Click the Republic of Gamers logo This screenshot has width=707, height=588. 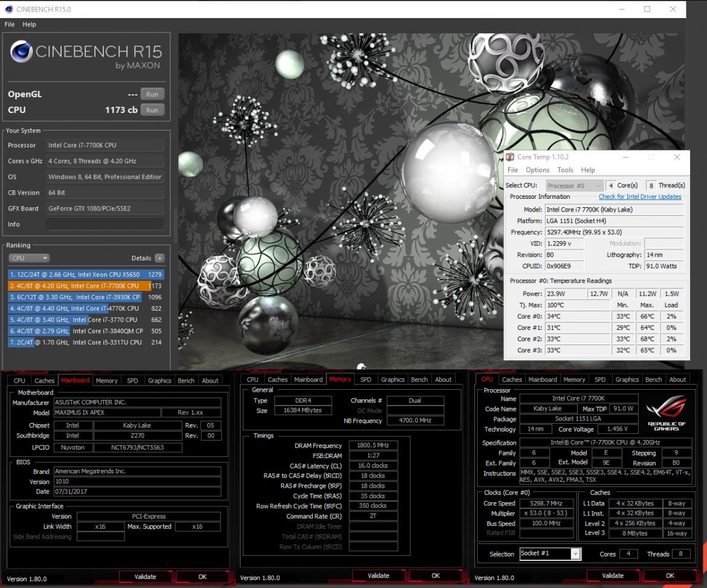click(x=667, y=413)
